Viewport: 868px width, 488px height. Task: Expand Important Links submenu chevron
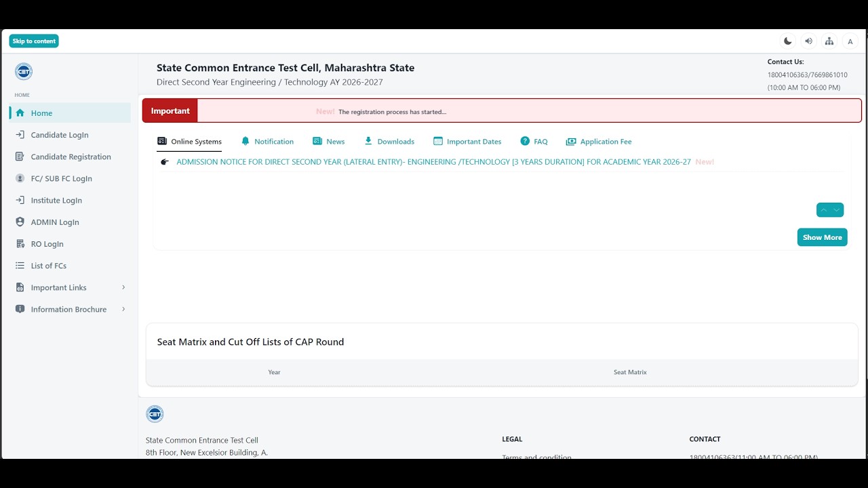tap(123, 287)
